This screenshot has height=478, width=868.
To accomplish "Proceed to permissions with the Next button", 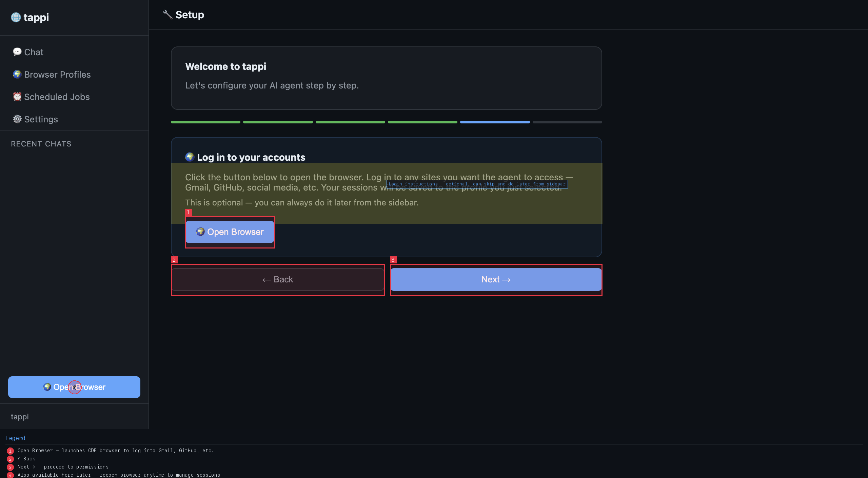I will pyautogui.click(x=495, y=279).
